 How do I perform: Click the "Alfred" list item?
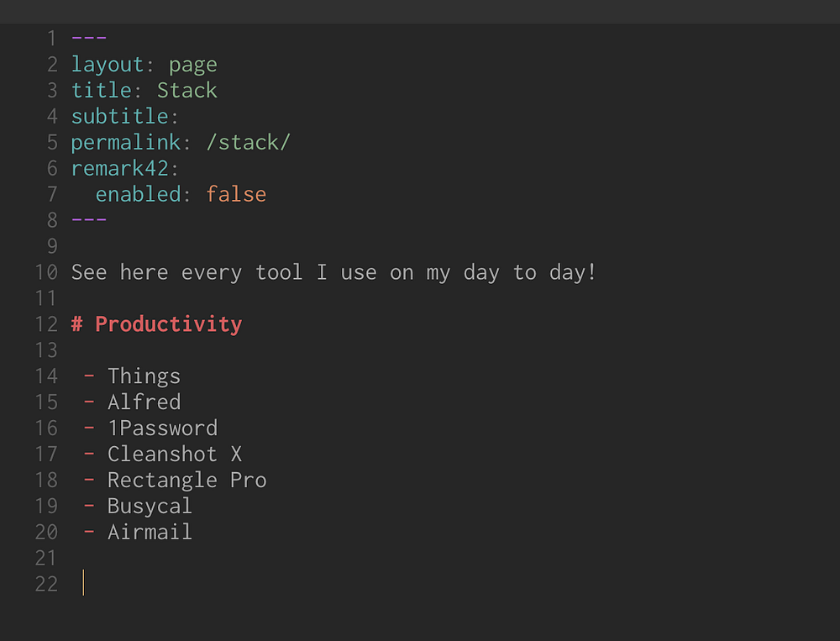[x=144, y=402]
